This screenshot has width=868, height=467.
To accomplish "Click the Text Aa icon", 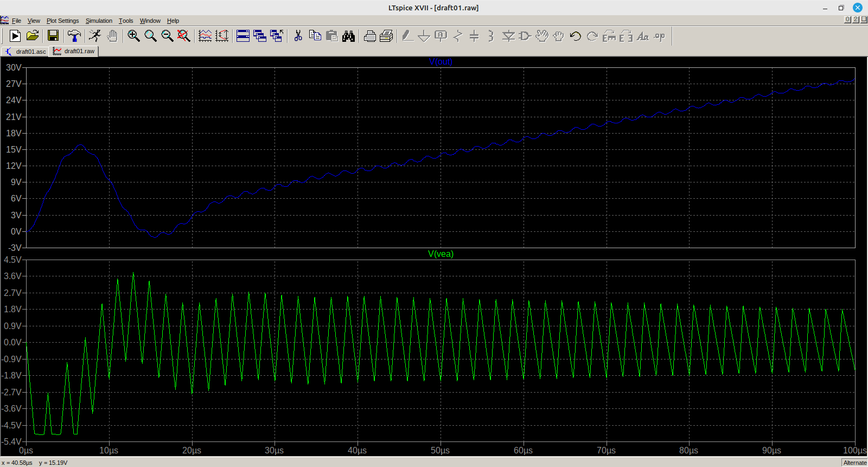I will pos(643,36).
